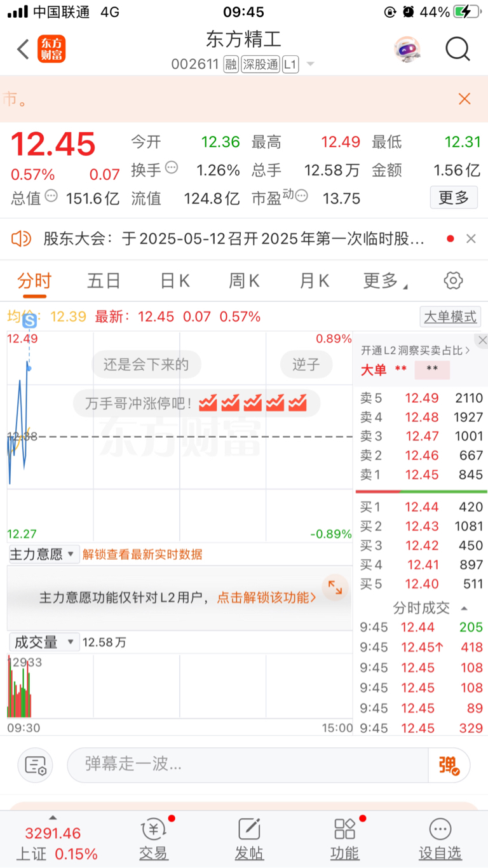The image size is (488, 868).
Task: Click the 更多 button beside 市盈
Action: click(454, 198)
